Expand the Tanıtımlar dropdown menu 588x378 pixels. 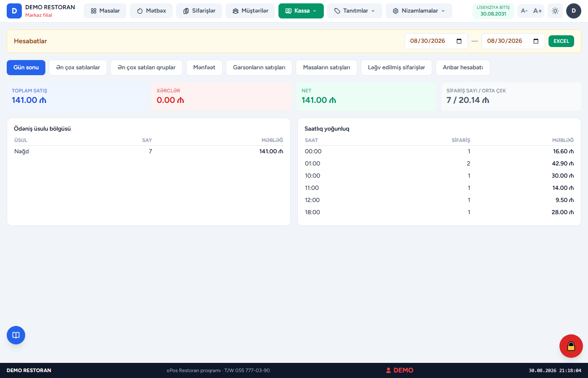355,11
